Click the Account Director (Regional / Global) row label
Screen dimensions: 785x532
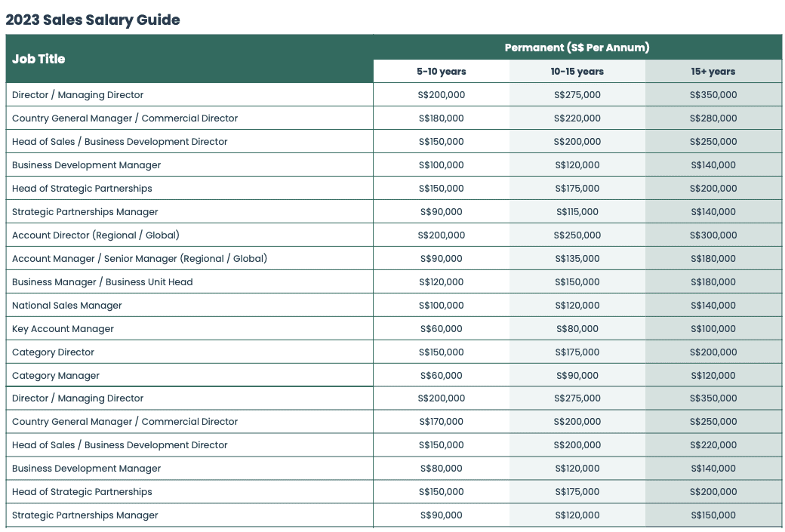point(96,235)
